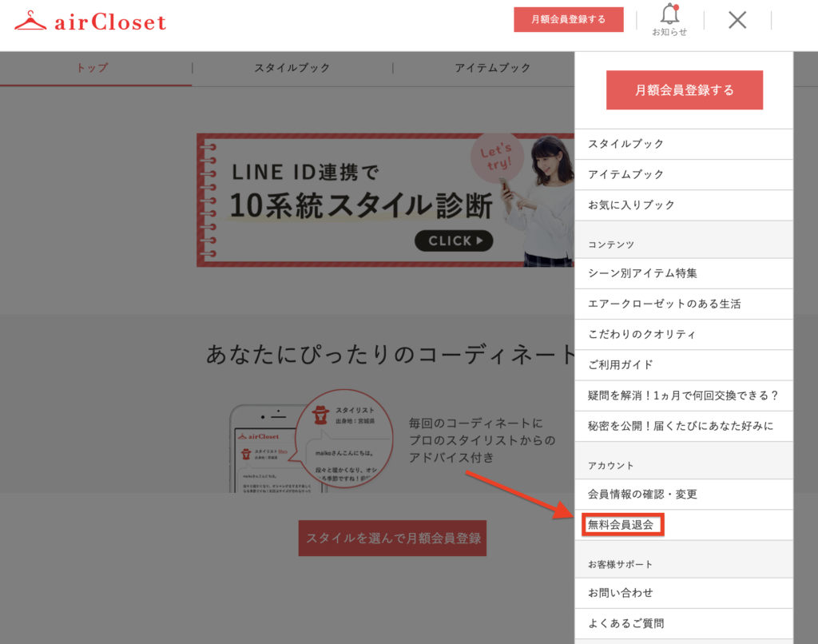
Task: Open よくあるご質問 in the support section
Action: [x=684, y=624]
